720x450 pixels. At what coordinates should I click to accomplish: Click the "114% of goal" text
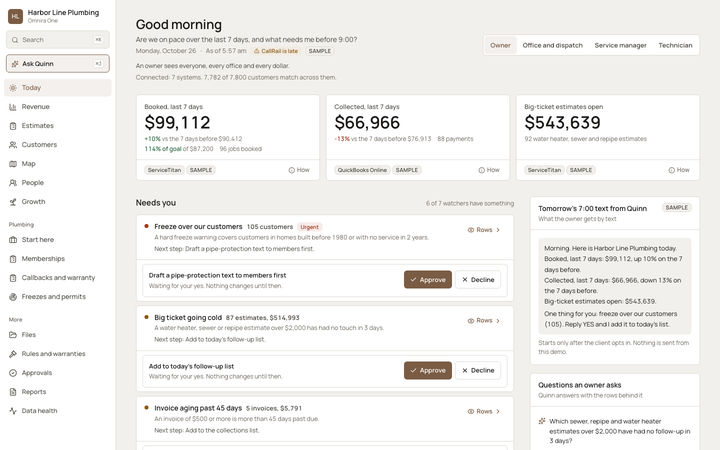tap(163, 149)
